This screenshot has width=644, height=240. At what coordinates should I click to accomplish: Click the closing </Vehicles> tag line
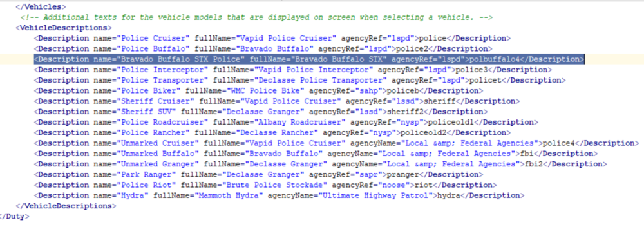(40, 7)
